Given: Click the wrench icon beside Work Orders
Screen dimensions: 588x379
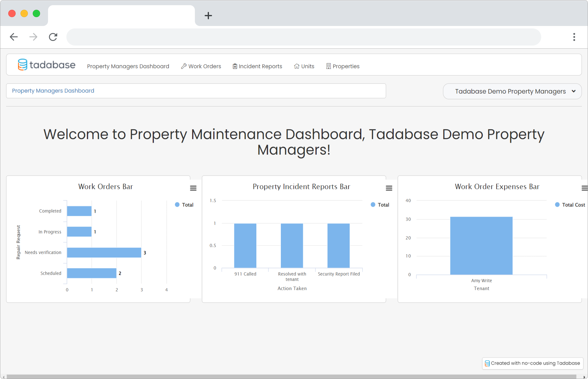Looking at the screenshot, I should [x=184, y=66].
